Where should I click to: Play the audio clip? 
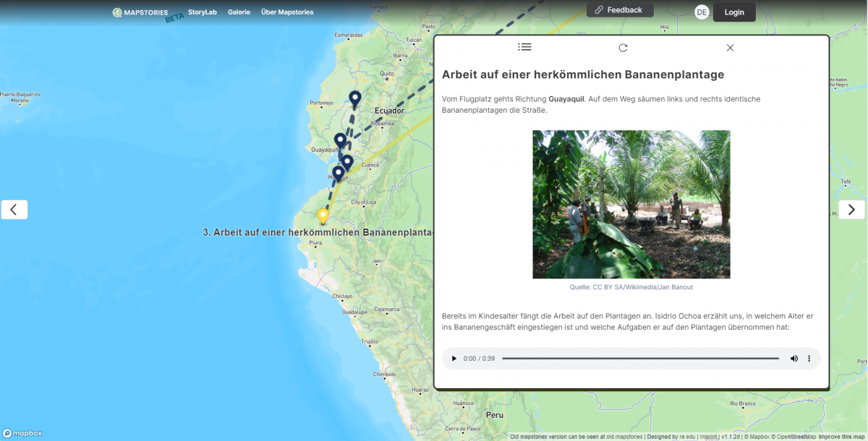[454, 359]
